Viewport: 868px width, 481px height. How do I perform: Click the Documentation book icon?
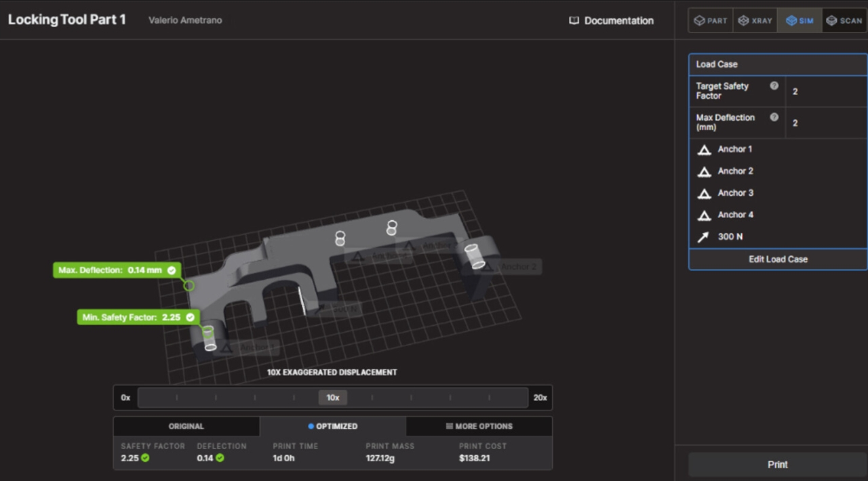click(574, 21)
